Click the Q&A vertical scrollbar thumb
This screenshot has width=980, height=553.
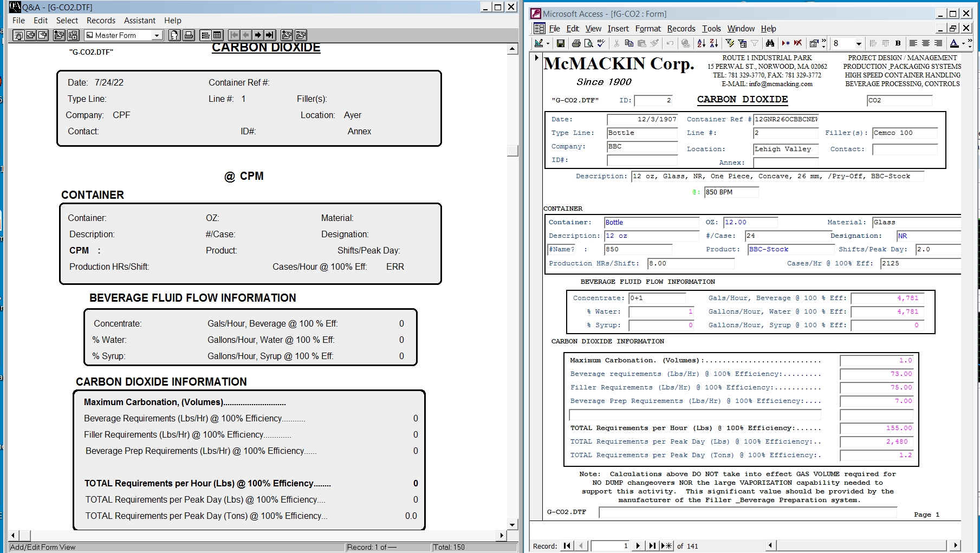(512, 151)
